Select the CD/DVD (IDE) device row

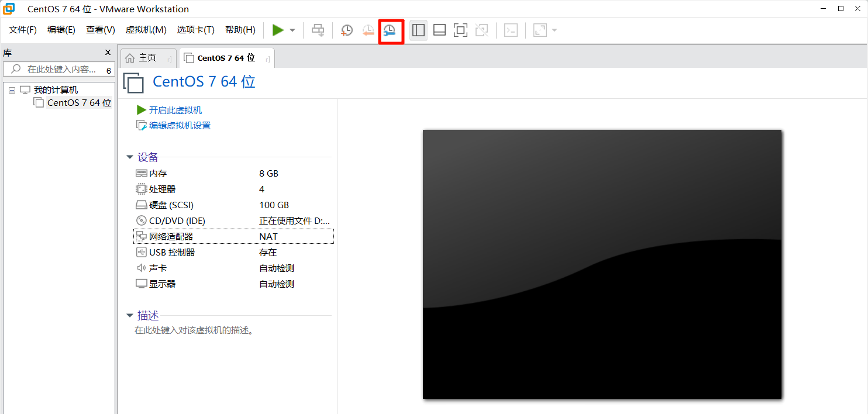tap(234, 221)
